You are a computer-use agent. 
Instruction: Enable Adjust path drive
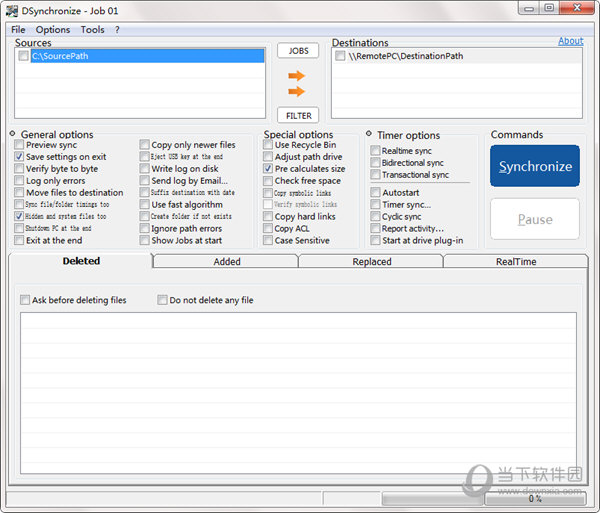click(x=268, y=156)
